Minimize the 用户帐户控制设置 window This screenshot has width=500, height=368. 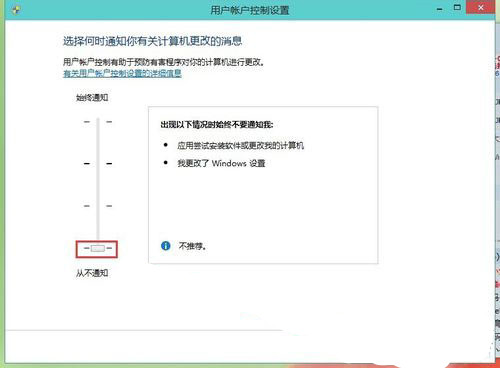(440, 9)
